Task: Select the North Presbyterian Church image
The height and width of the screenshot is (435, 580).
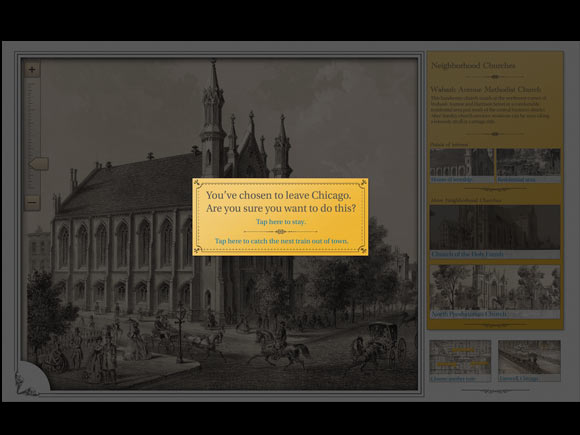Action: click(x=495, y=287)
